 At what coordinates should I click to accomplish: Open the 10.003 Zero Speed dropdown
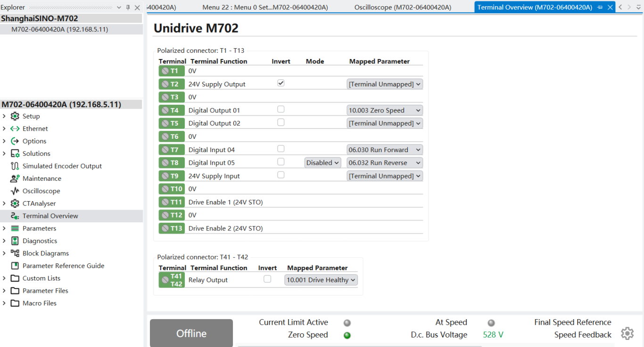click(384, 110)
